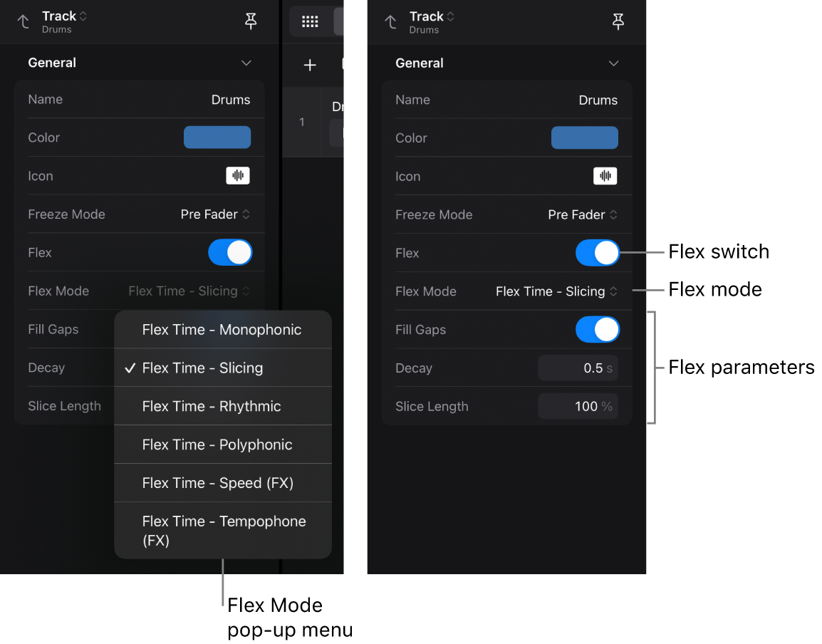
Task: Click the back arrow beside the right Track header
Action: coord(391,21)
